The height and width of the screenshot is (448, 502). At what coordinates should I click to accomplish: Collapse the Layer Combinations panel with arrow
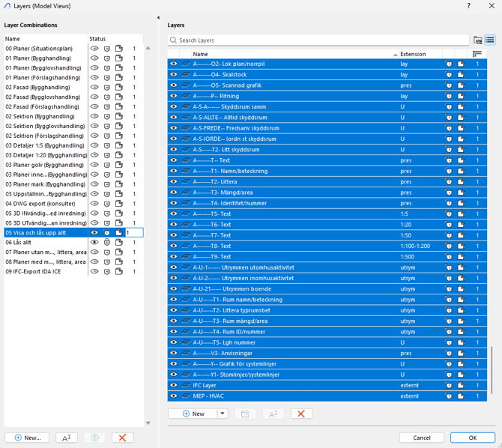click(158, 18)
